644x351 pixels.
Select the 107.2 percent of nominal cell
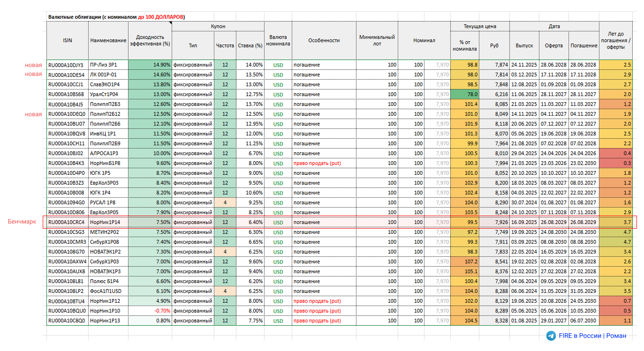(464, 261)
